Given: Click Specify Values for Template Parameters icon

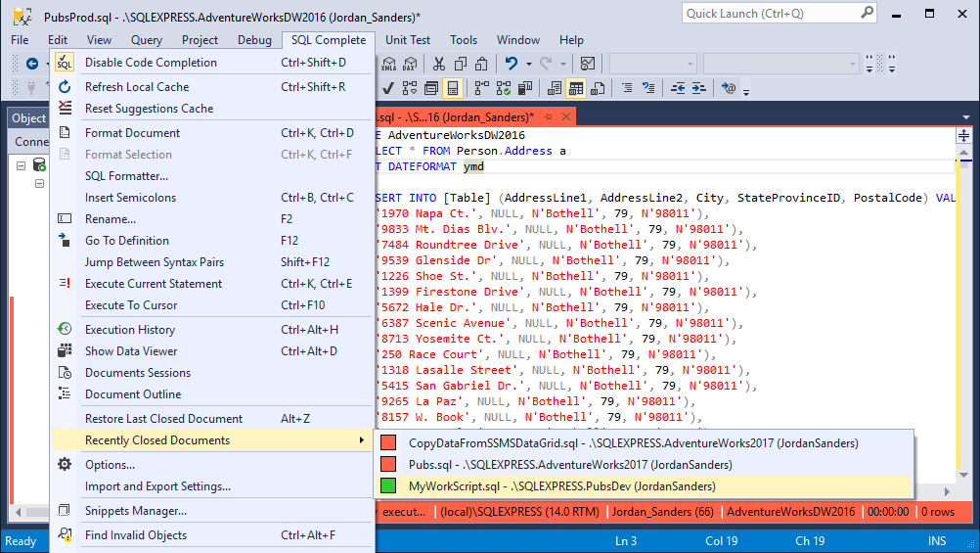Looking at the screenshot, I should 728,88.
